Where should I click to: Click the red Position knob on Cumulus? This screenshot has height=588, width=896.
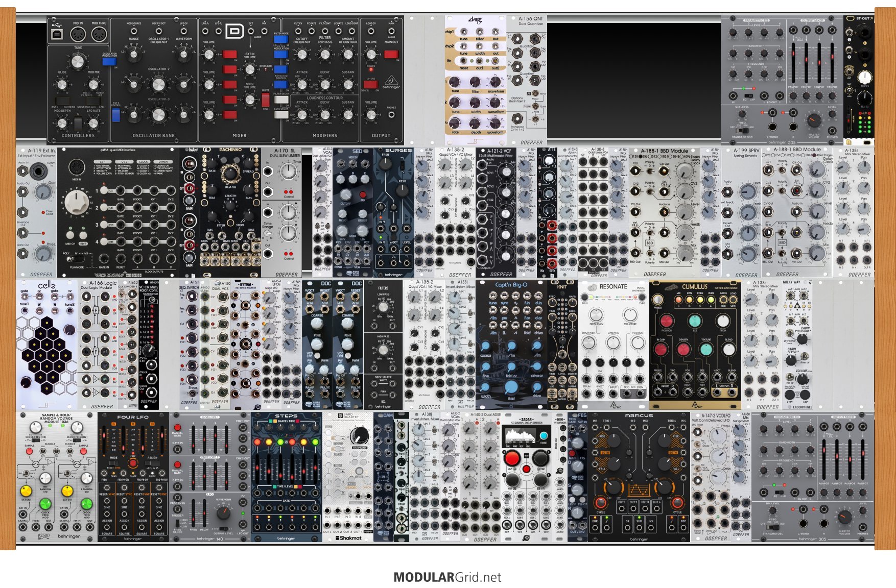pyautogui.click(x=666, y=321)
